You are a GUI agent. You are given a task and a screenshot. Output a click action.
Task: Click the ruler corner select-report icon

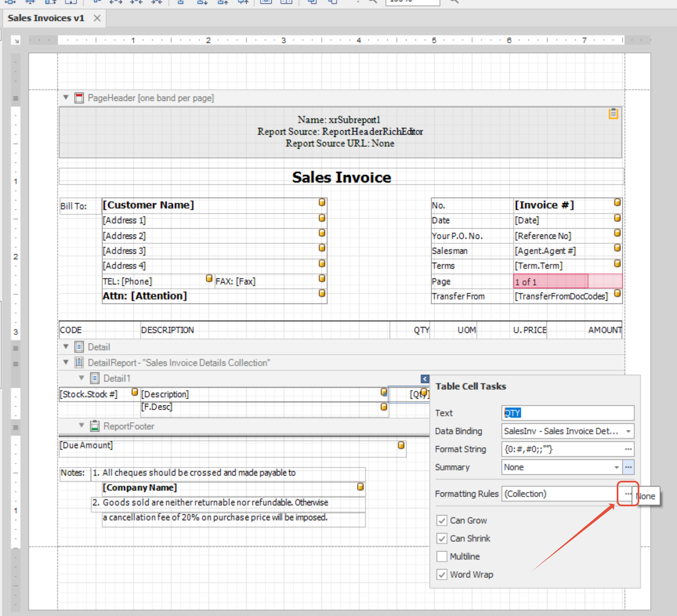coord(16,40)
